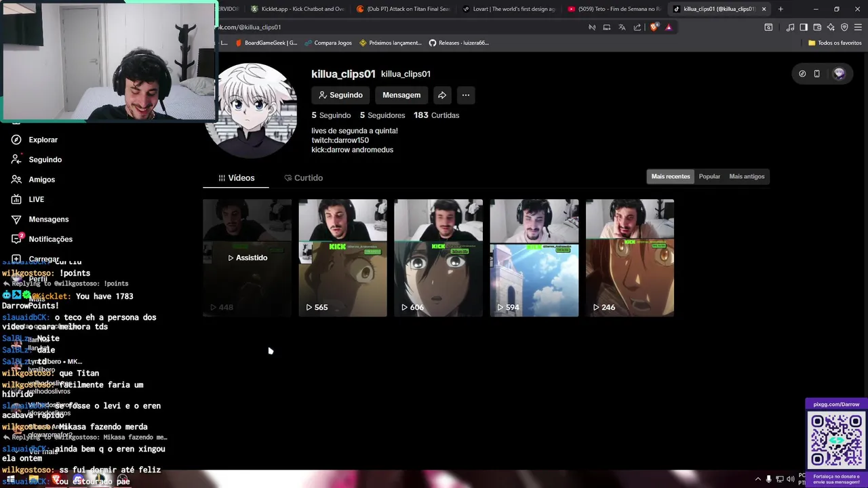Sort videos by Mais recentes
Viewport: 868px width, 488px height.
point(671,176)
